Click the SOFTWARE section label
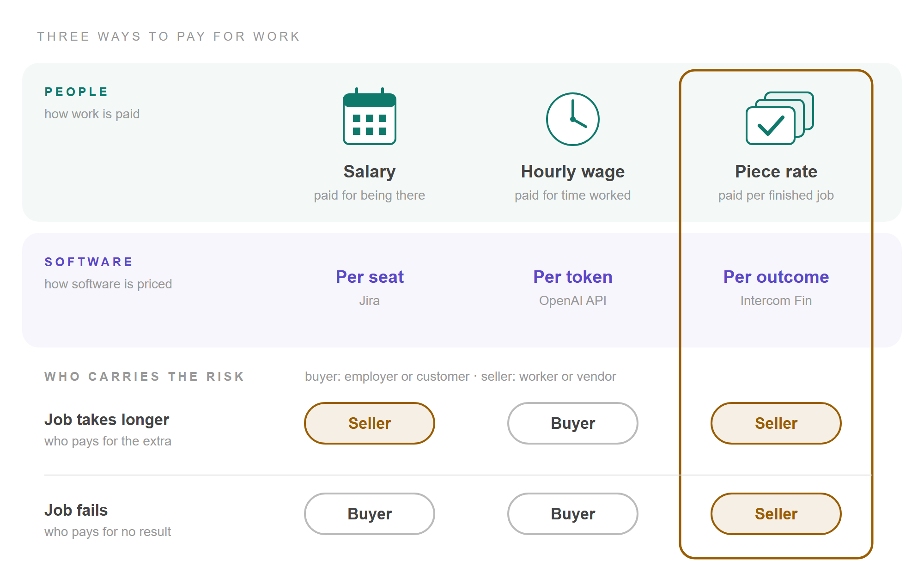 tap(89, 262)
